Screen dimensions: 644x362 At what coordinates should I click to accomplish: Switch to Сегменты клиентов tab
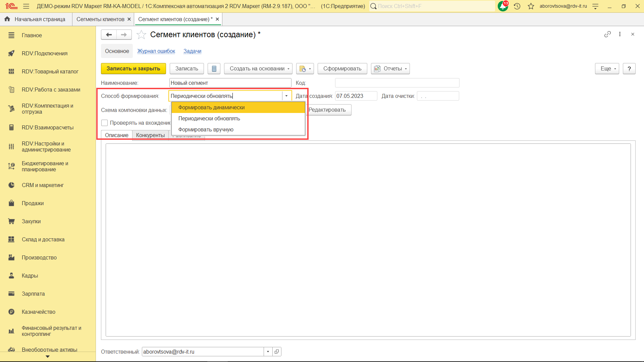coord(100,19)
